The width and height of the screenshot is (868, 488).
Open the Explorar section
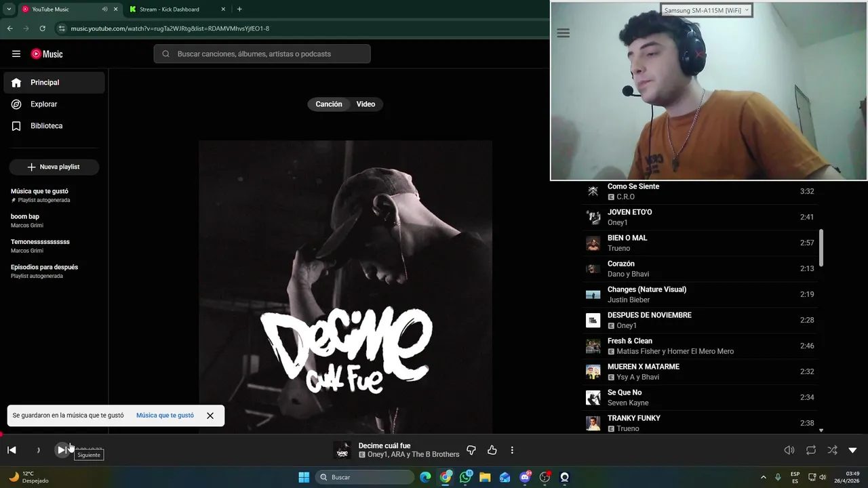(x=54, y=104)
